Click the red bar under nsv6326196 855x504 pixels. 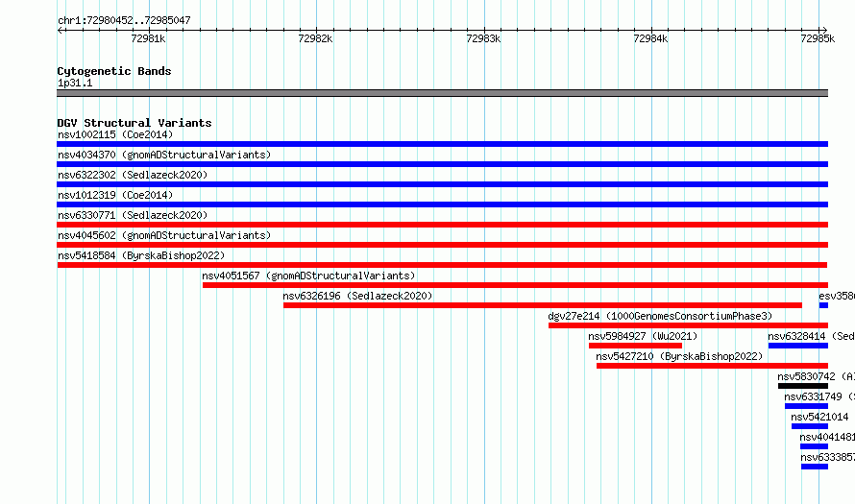(543, 305)
